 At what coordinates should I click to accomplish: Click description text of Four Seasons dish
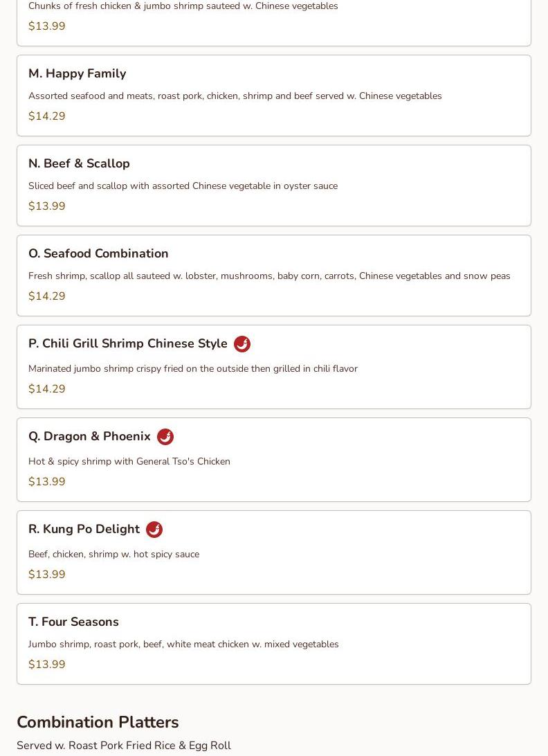[x=183, y=644]
